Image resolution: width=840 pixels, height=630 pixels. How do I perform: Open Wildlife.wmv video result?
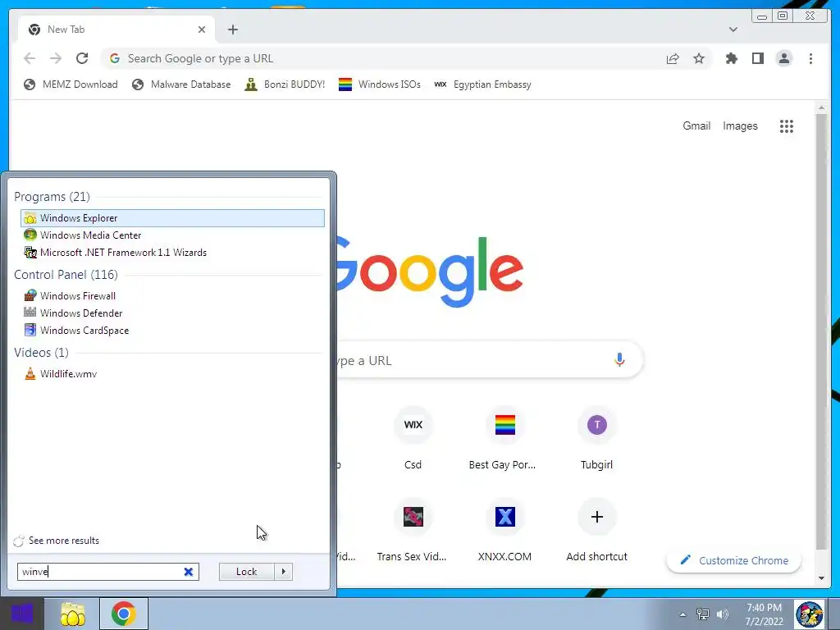coord(172,374)
